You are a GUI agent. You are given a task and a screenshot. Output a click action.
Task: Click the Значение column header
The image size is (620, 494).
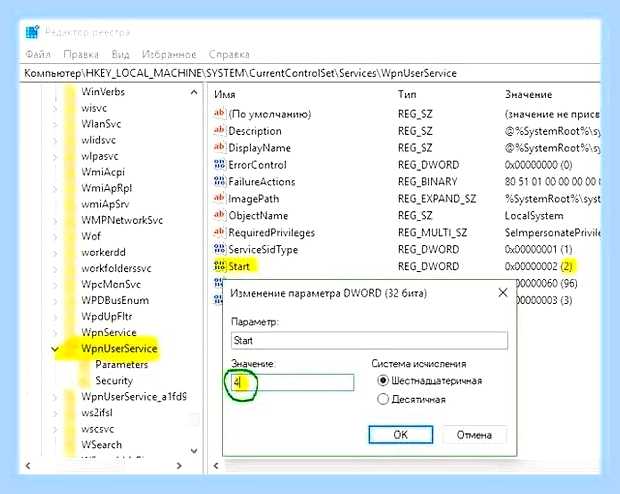click(528, 95)
